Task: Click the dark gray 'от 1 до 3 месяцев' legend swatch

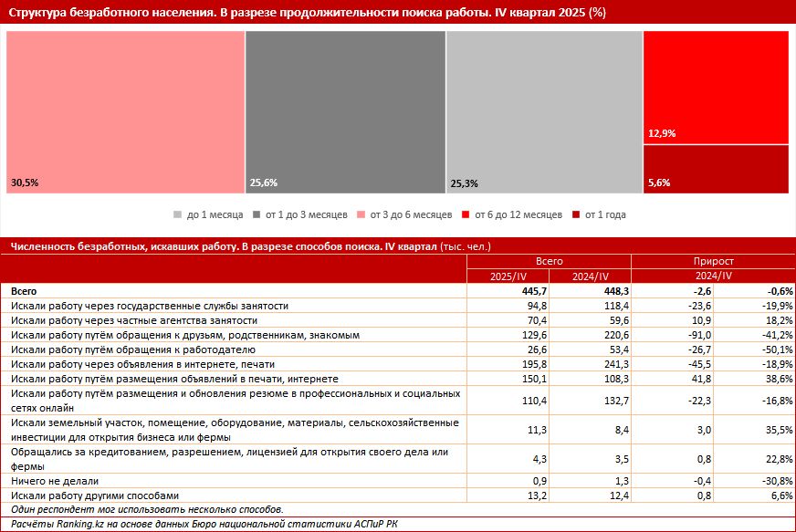Action: pos(257,215)
